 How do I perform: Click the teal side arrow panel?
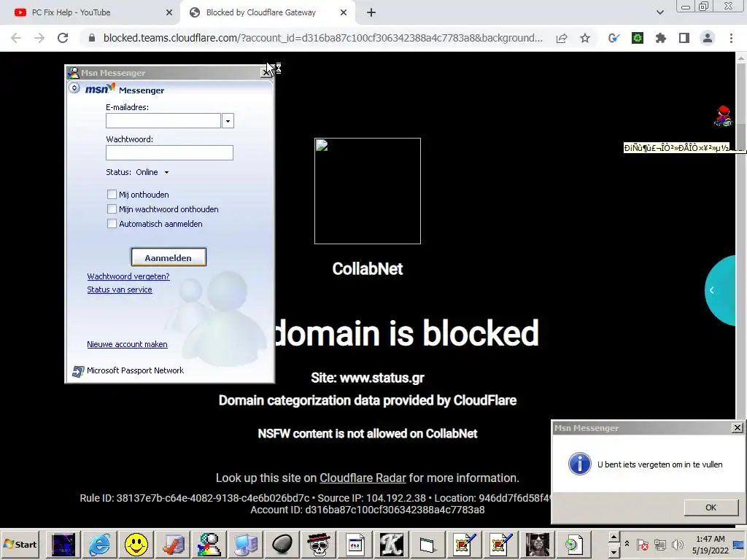720,290
